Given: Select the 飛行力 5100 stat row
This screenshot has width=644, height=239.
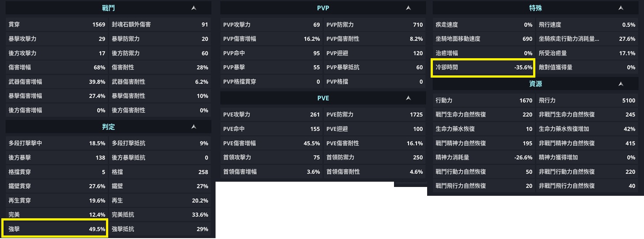Looking at the screenshot, I should [x=587, y=101].
